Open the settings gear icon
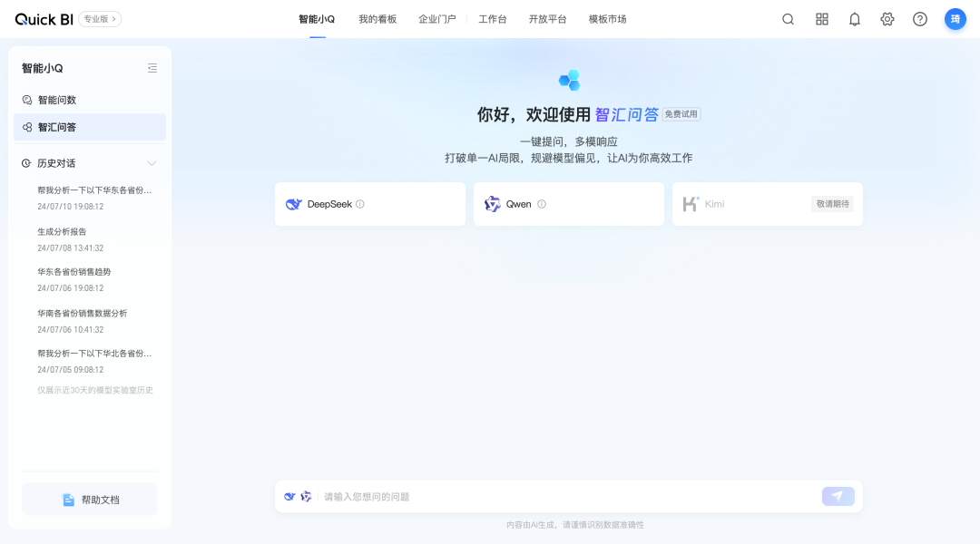 pyautogui.click(x=887, y=19)
